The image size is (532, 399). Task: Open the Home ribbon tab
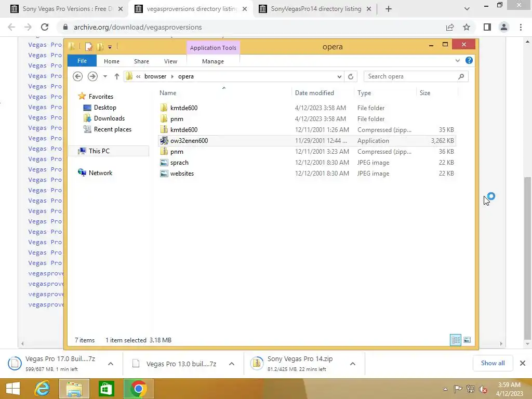(x=112, y=61)
